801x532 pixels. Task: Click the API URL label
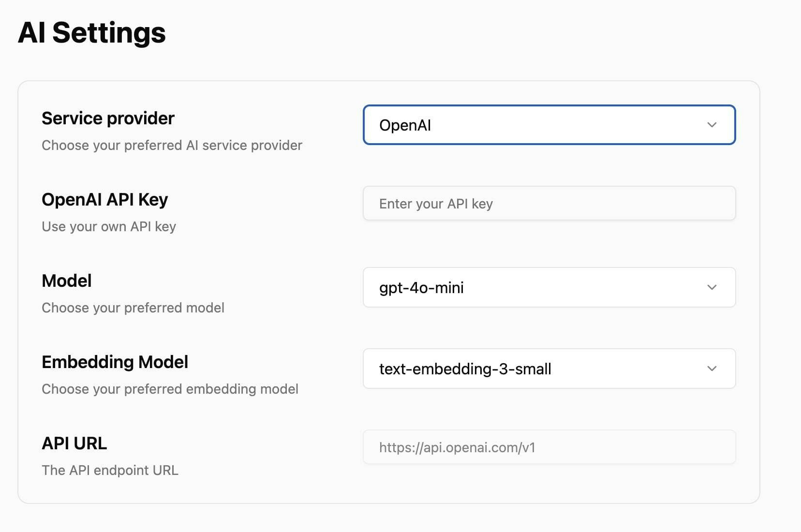pos(74,443)
